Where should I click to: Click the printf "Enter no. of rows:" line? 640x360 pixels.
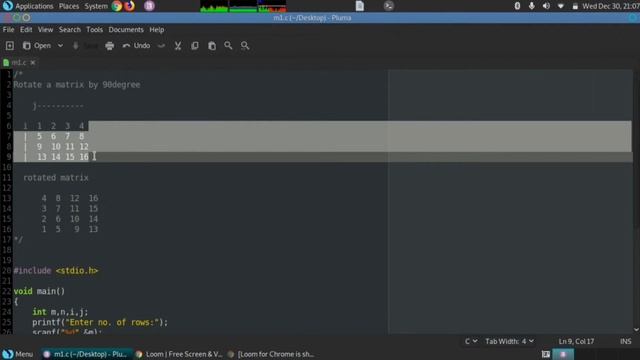tap(100, 322)
